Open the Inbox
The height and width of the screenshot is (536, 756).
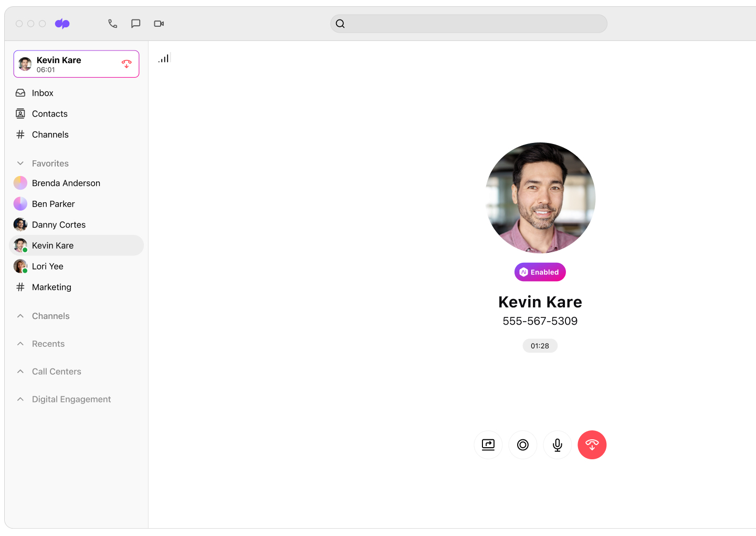tap(42, 93)
